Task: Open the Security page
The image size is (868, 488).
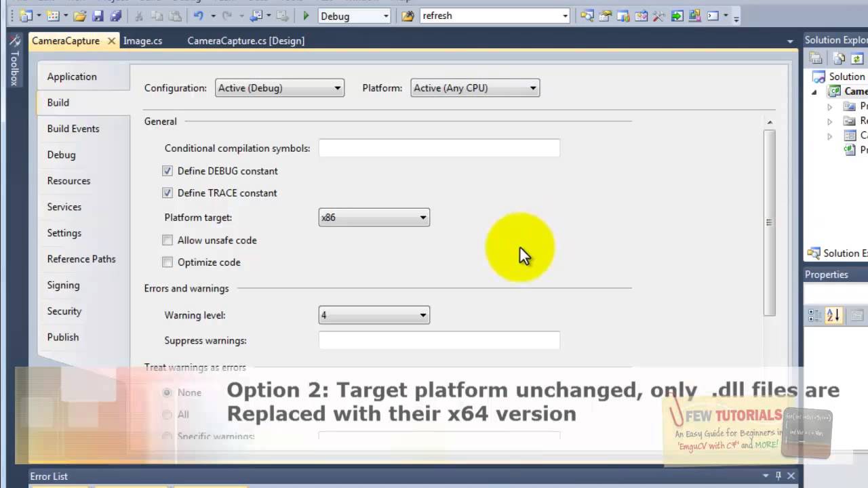Action: click(64, 311)
